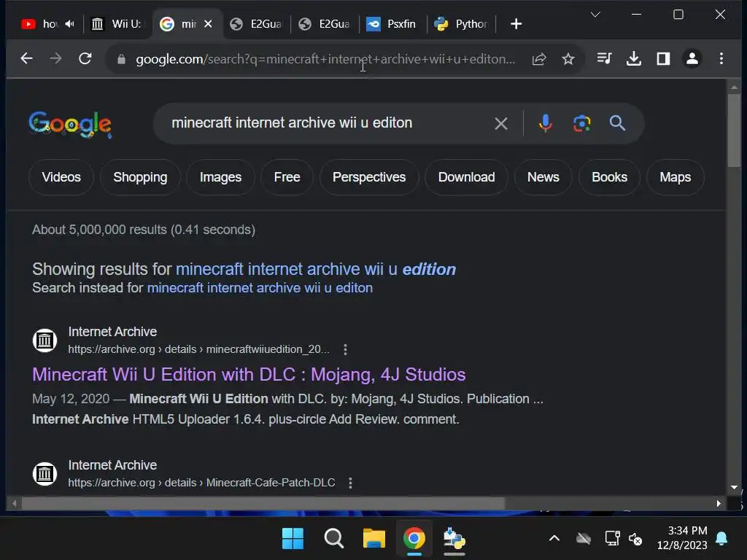Switch to the first E2Gua tab
Image resolution: width=747 pixels, height=560 pixels.
[x=256, y=24]
